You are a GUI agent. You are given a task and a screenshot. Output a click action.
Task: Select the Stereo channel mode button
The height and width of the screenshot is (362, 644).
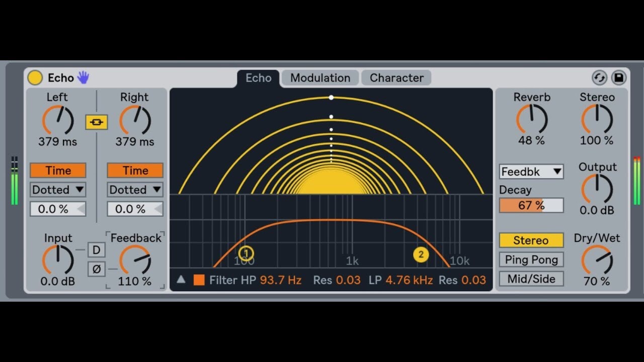point(531,240)
